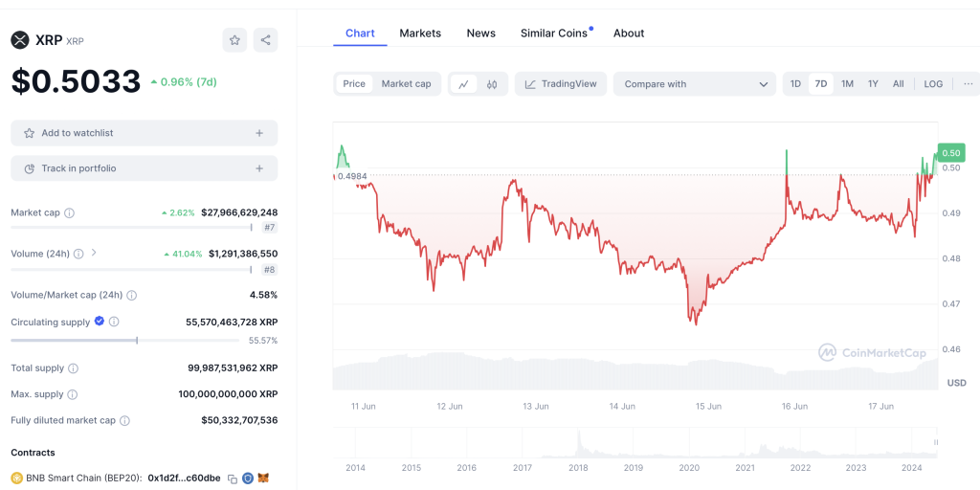Open the News tab
Screen dimensions: 980x490
[x=481, y=33]
